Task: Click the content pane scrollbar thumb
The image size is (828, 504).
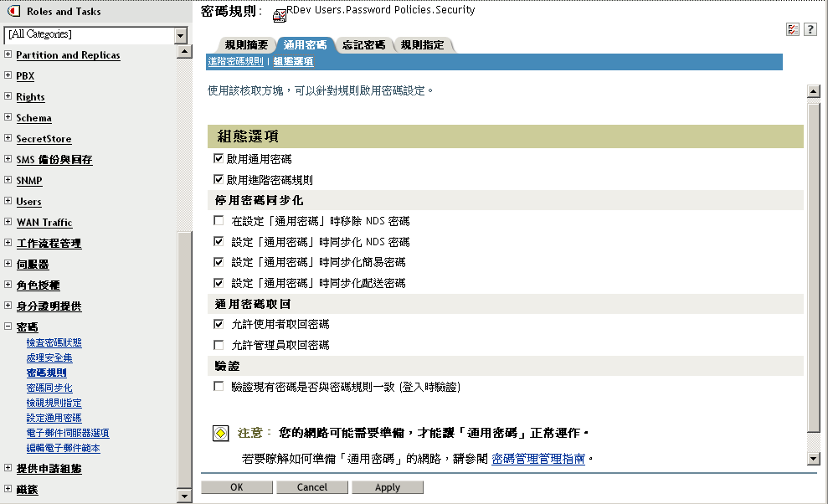Action: 813,268
